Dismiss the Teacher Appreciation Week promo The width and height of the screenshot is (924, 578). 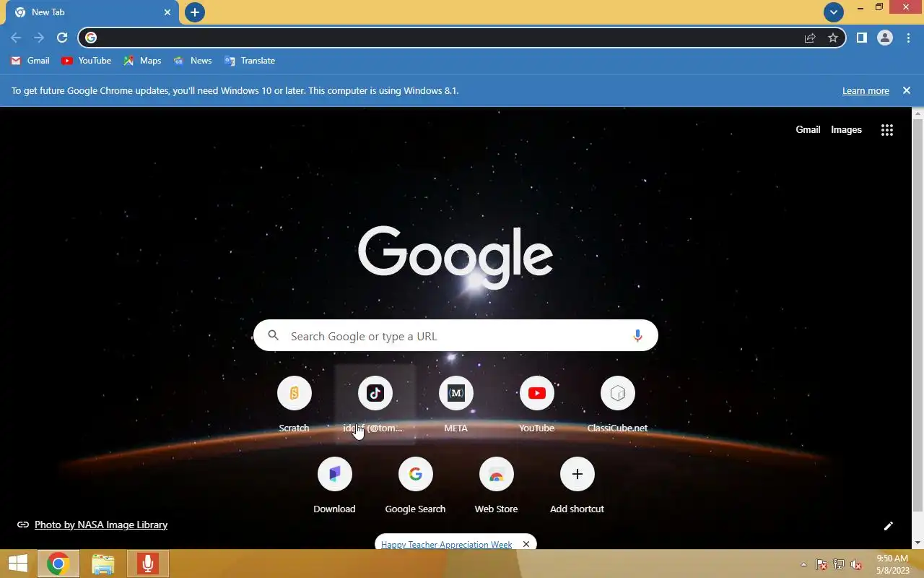tap(526, 544)
